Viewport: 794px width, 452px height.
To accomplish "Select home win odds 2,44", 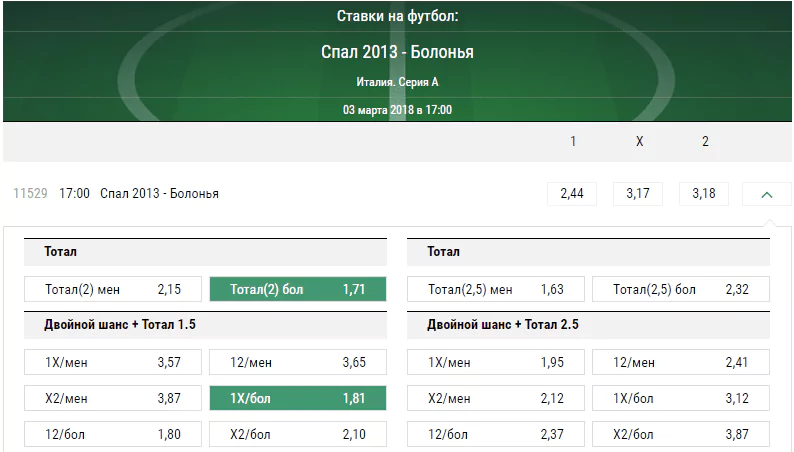I will tap(572, 194).
